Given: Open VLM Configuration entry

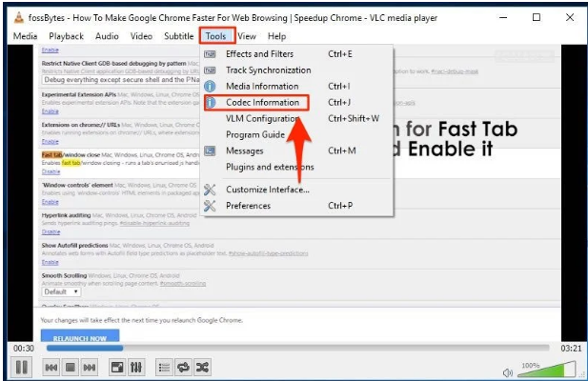Looking at the screenshot, I should point(297,118).
